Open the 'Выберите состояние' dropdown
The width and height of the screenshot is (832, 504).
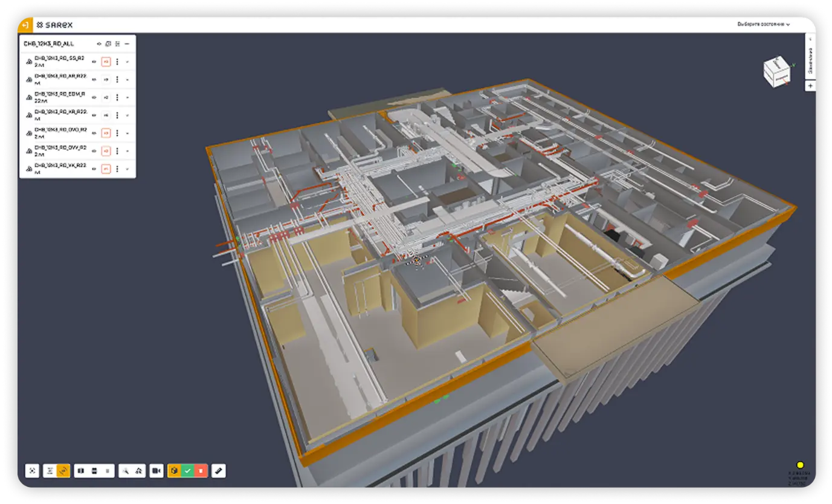point(764,25)
